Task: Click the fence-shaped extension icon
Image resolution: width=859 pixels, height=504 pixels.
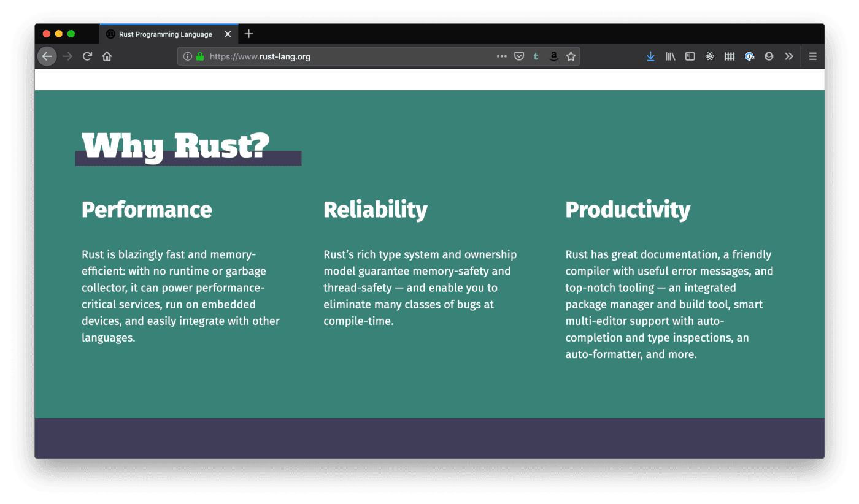Action: point(730,56)
